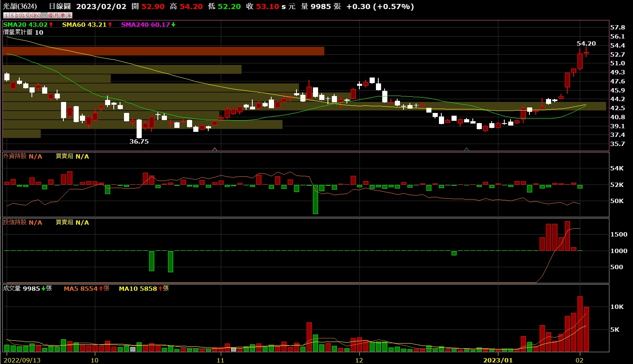Click the 500 axis label in 投信 panel
633x364 pixels.
click(617, 267)
